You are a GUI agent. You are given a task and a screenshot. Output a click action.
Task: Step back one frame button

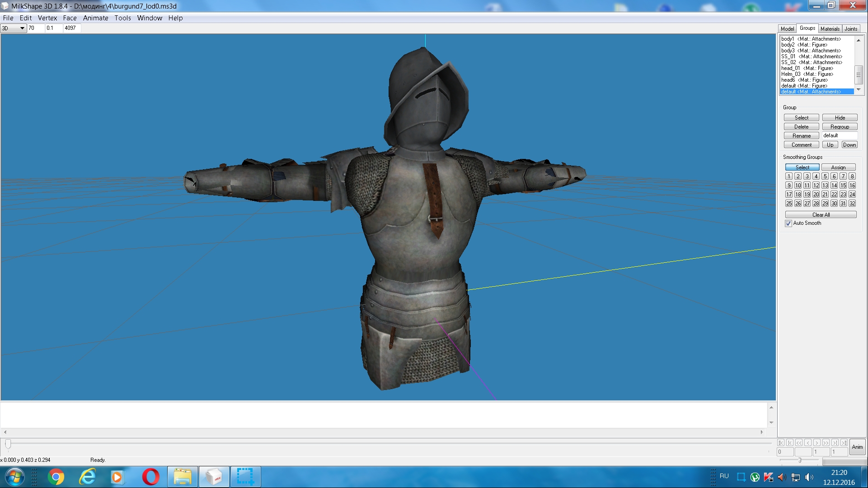pos(808,443)
